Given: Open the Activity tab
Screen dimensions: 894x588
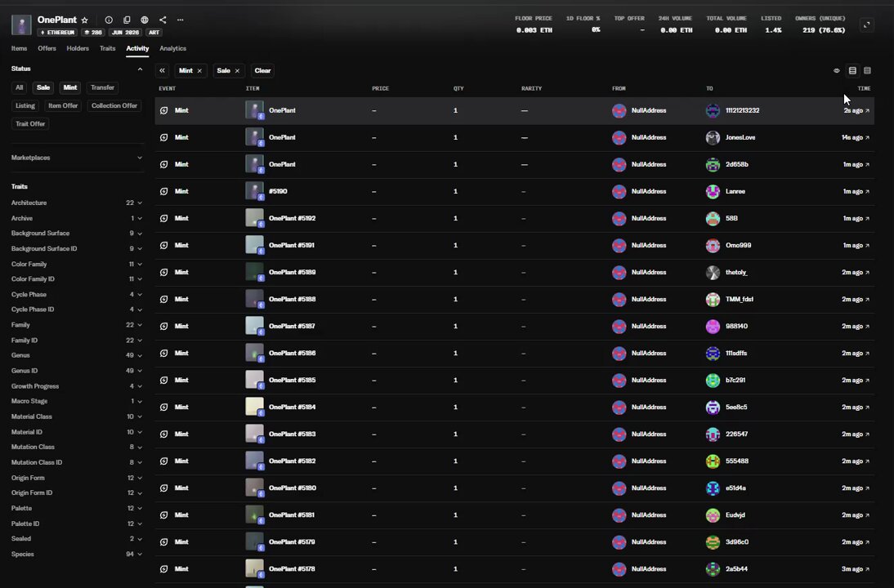Looking at the screenshot, I should click(x=137, y=48).
